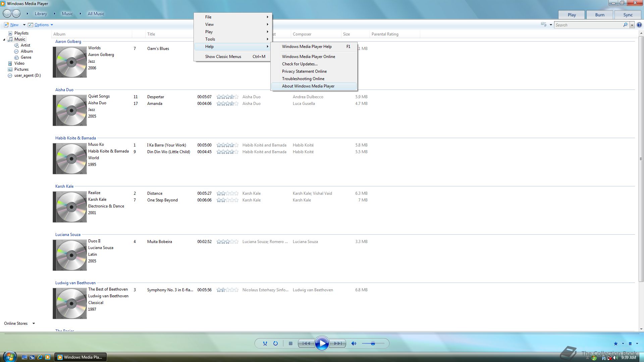Skip to the next track

click(x=338, y=344)
